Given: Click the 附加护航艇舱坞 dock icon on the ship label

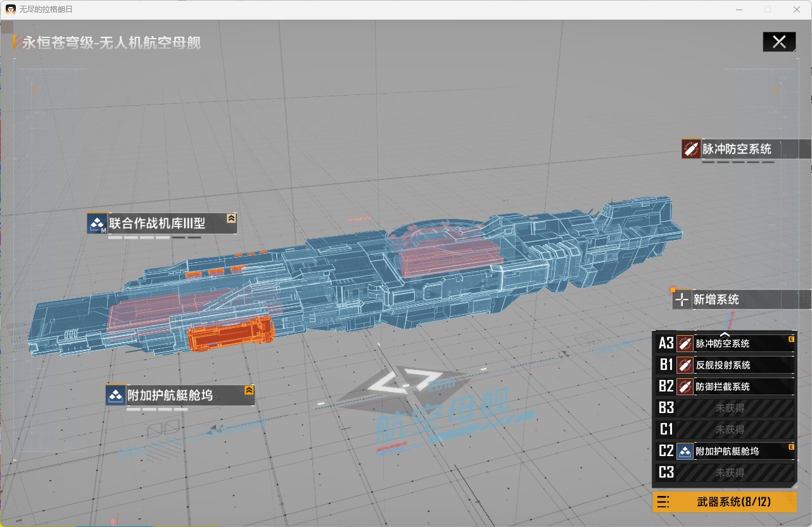Looking at the screenshot, I should point(115,396).
